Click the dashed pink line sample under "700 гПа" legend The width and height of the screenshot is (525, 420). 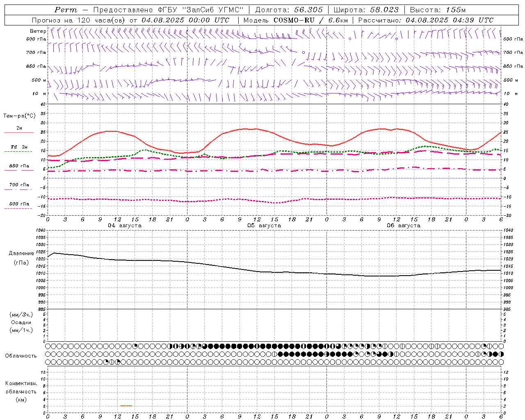click(18, 189)
